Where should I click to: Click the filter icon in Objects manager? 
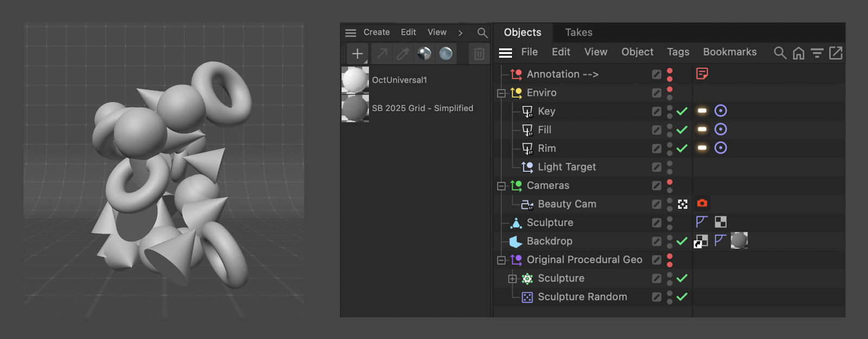pyautogui.click(x=817, y=53)
